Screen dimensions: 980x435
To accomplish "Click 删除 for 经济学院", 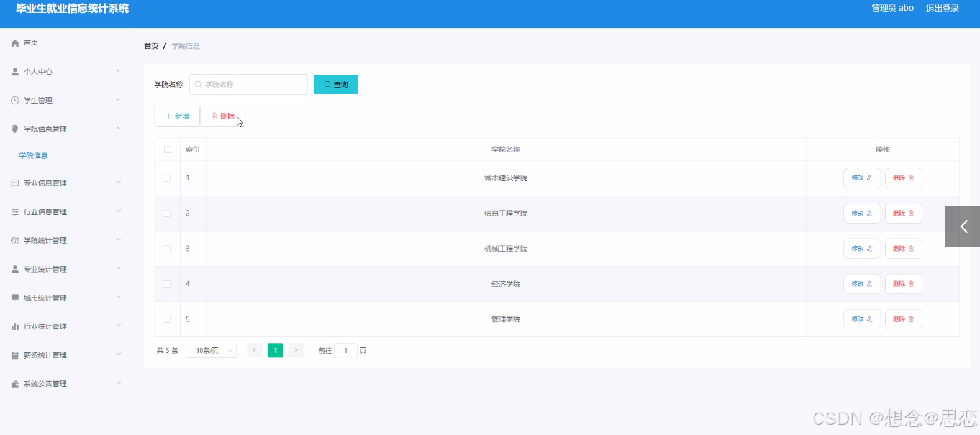I will click(x=904, y=284).
